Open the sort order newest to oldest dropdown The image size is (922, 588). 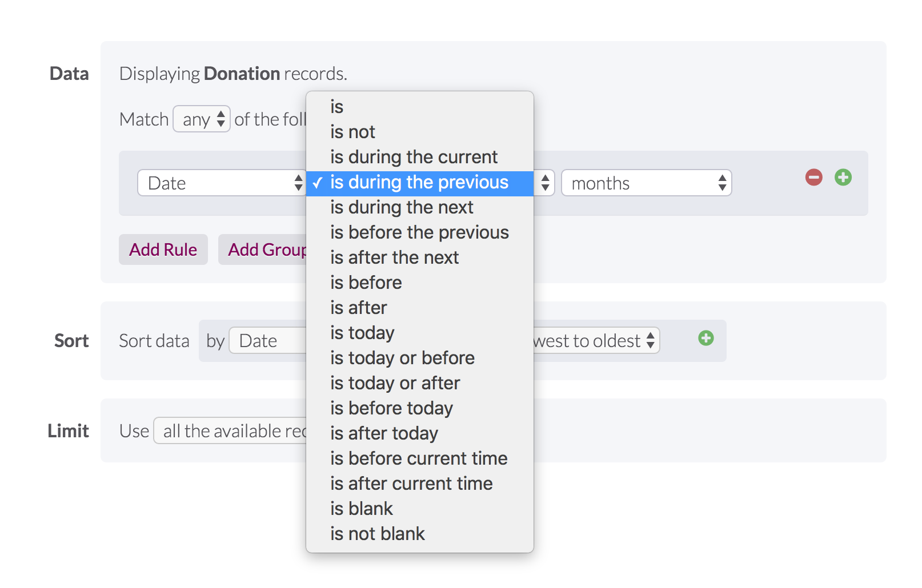click(596, 341)
